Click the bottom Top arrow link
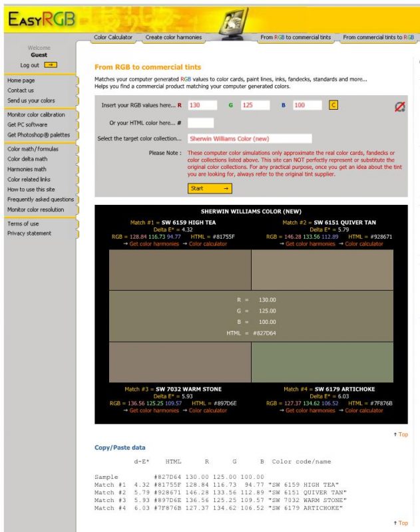 click(401, 523)
